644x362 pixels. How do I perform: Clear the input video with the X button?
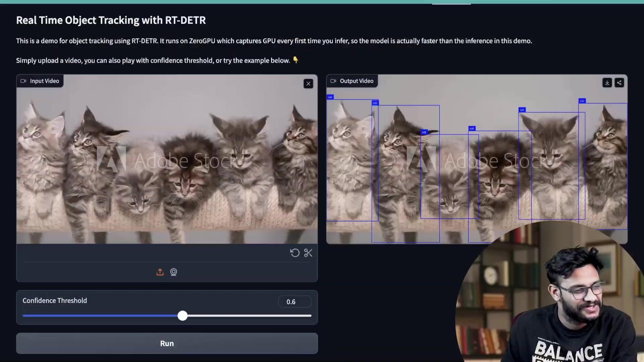308,83
